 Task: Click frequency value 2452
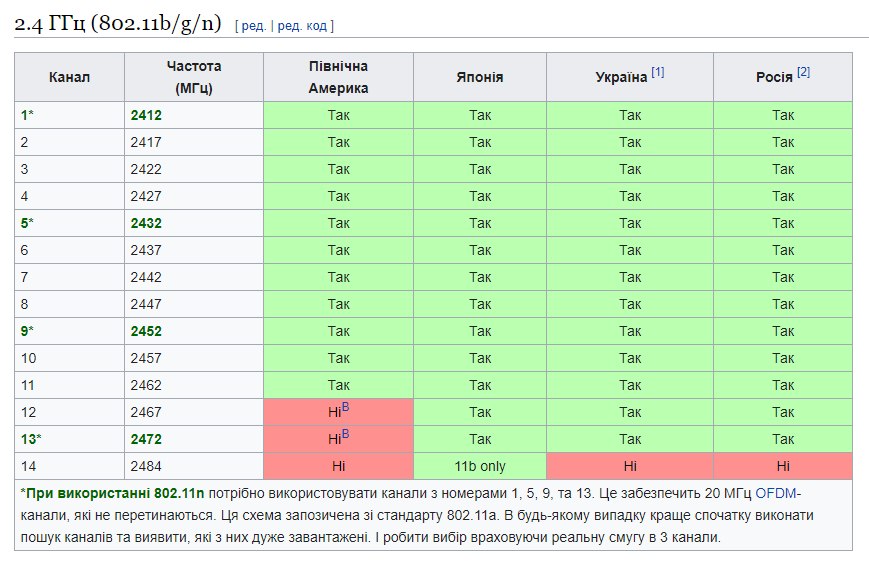[146, 331]
